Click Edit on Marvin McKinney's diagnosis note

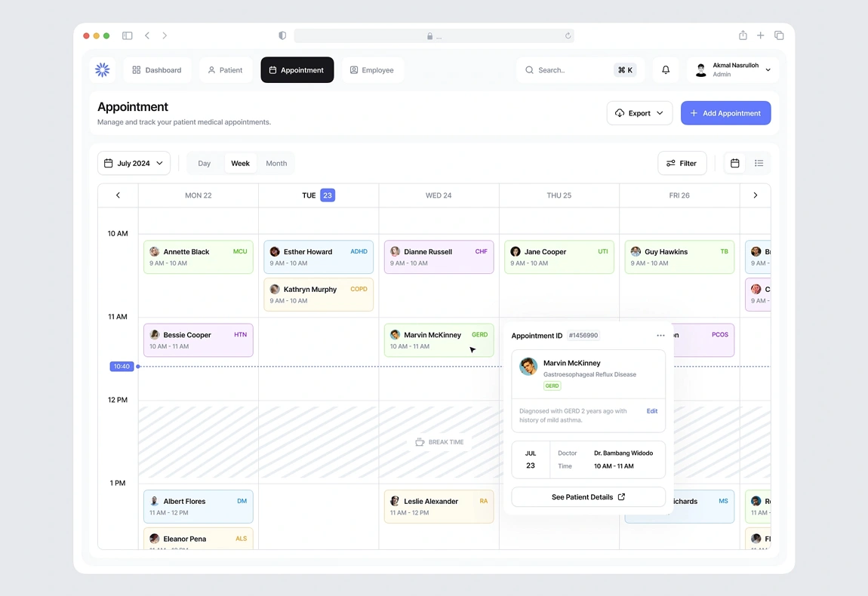pyautogui.click(x=651, y=411)
